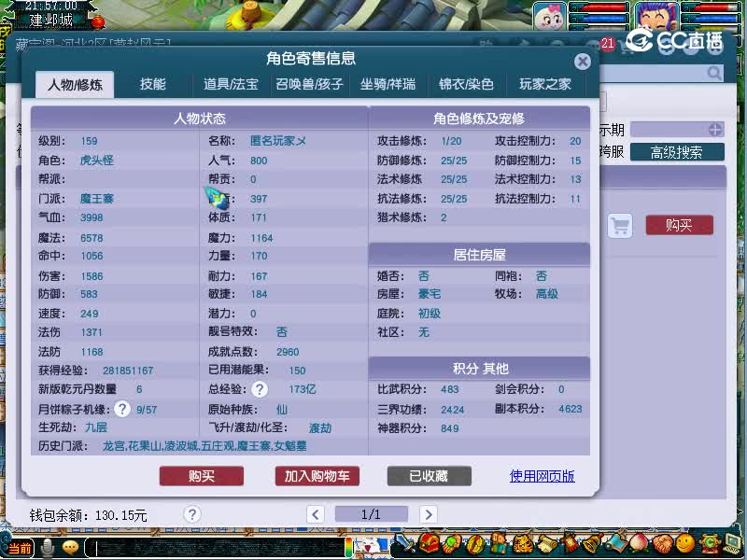Image resolution: width=747 pixels, height=560 pixels.
Task: Click the bell icon in bottom toolbar
Action: [593, 544]
